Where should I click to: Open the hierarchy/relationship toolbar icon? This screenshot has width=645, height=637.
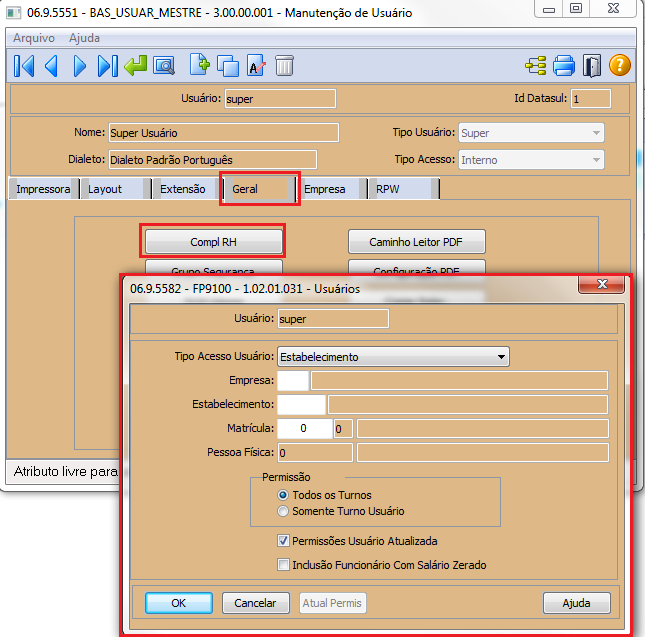point(536,66)
